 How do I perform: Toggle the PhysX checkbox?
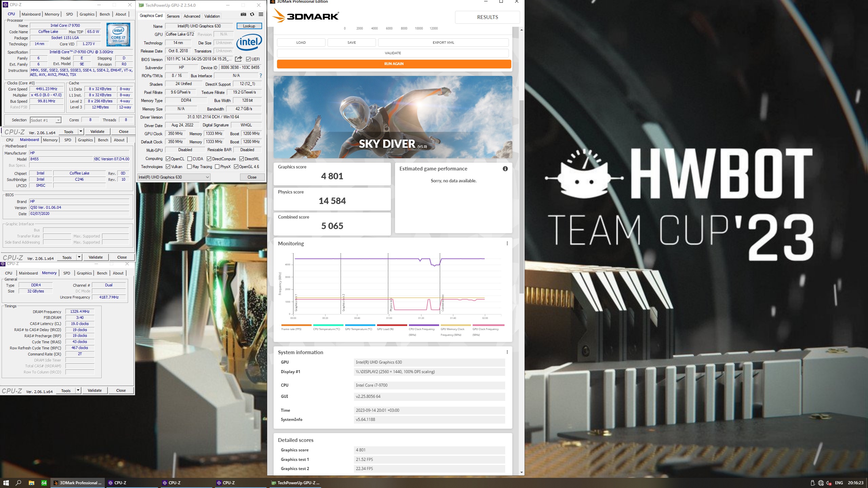[x=217, y=166]
